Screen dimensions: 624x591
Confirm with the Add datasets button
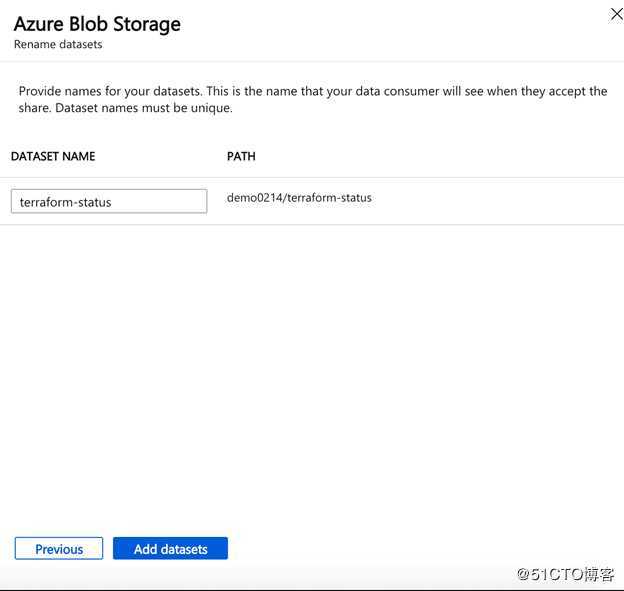(170, 548)
